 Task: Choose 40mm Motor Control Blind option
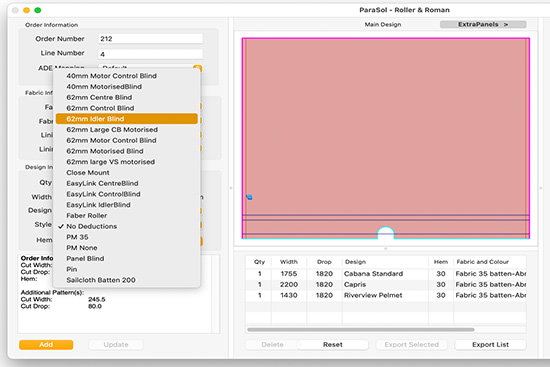tap(127, 76)
